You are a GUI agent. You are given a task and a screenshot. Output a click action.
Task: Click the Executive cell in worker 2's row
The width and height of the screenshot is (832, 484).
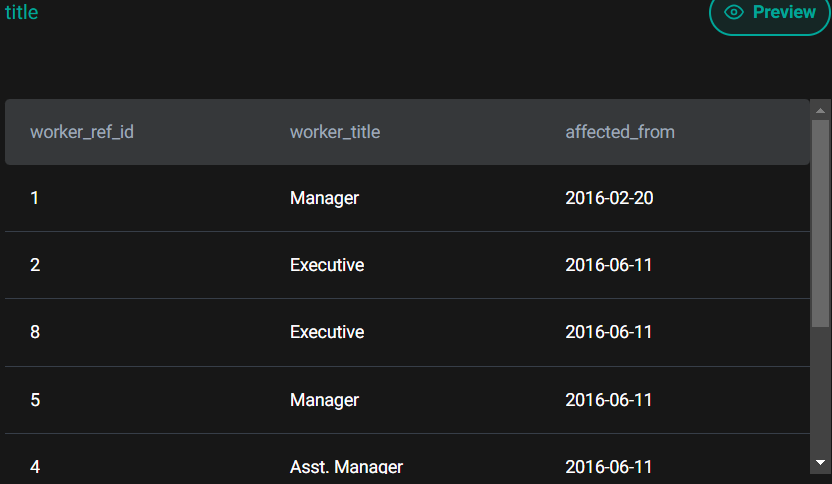pyautogui.click(x=327, y=265)
